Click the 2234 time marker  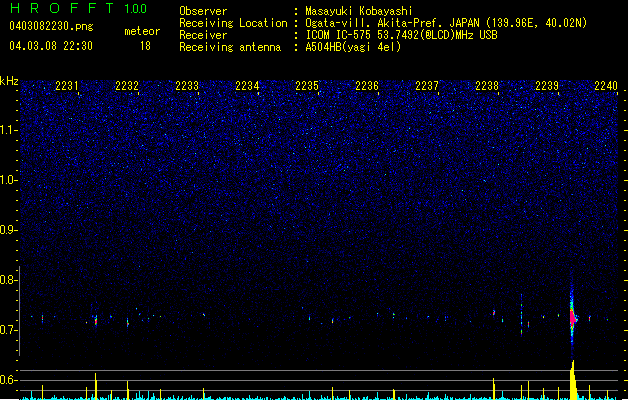[247, 86]
